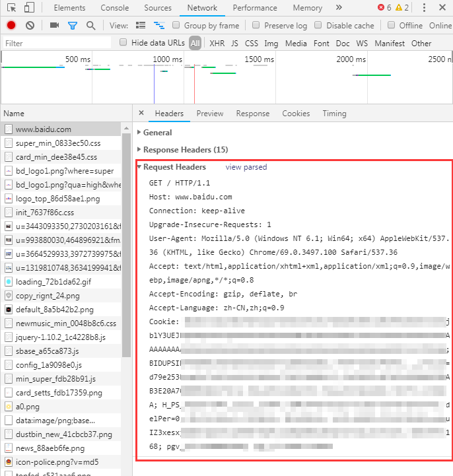
Task: Clear the network log
Action: click(x=30, y=26)
